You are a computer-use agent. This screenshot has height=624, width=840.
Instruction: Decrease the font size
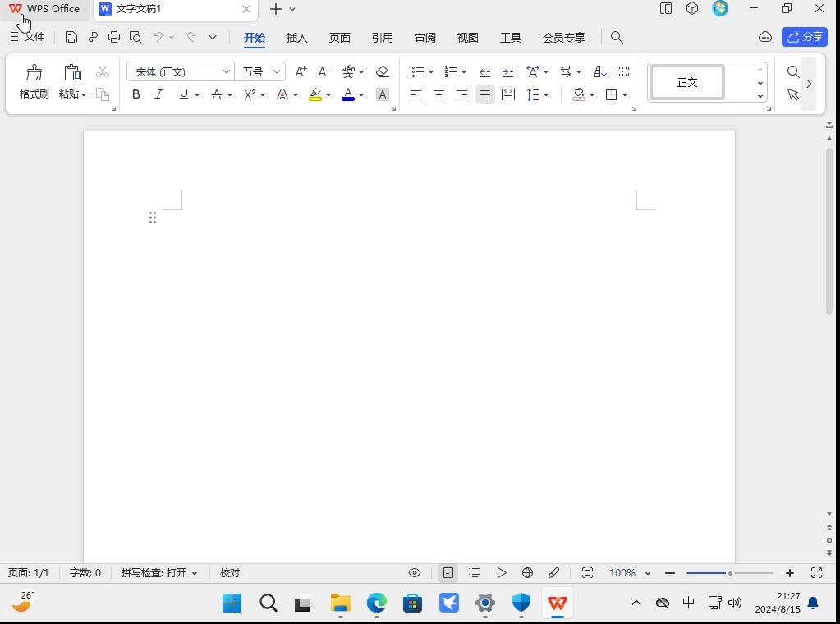coord(323,71)
